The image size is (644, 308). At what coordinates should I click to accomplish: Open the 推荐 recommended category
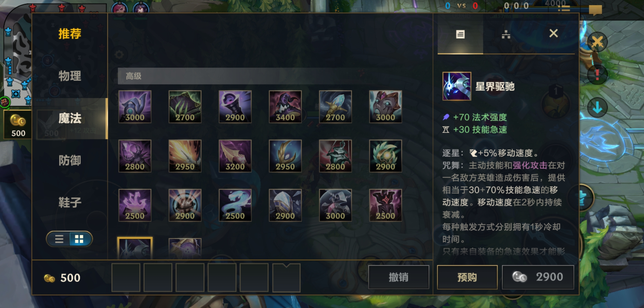pyautogui.click(x=70, y=34)
